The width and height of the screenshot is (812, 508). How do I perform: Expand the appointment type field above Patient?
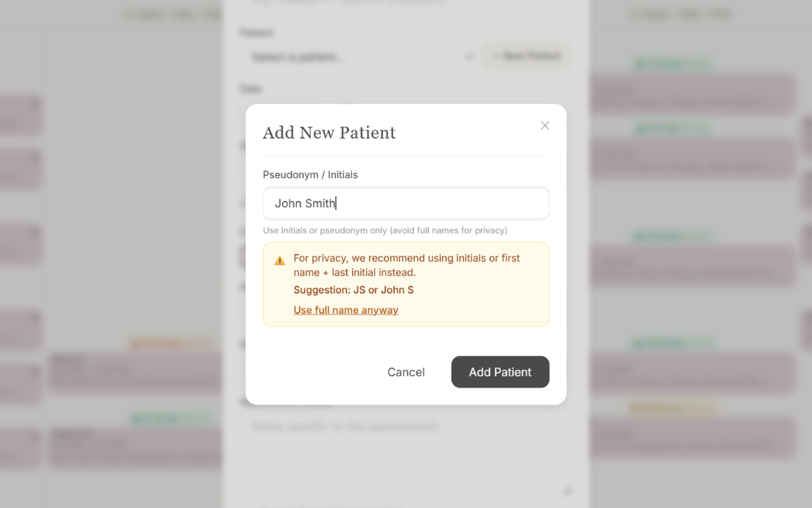pyautogui.click(x=406, y=2)
